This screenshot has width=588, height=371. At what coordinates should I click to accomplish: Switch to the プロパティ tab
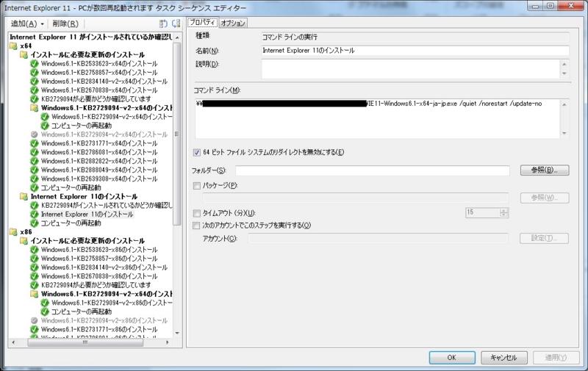pos(202,23)
